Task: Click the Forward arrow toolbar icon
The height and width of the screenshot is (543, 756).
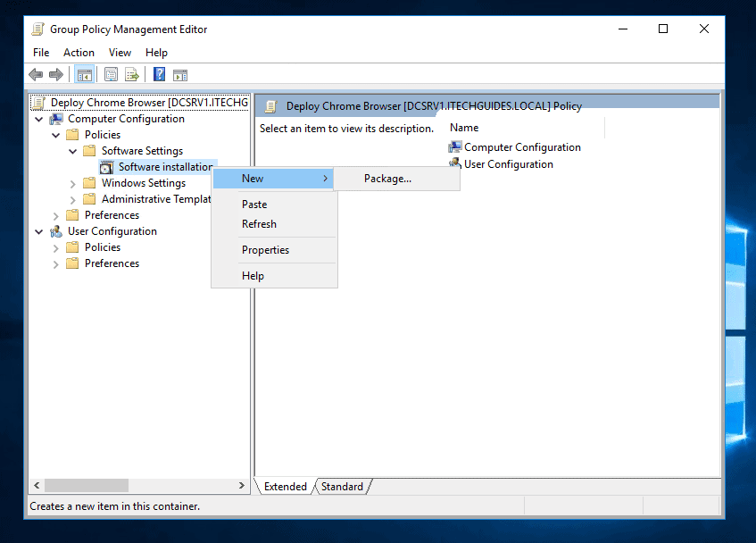Action: pos(56,75)
